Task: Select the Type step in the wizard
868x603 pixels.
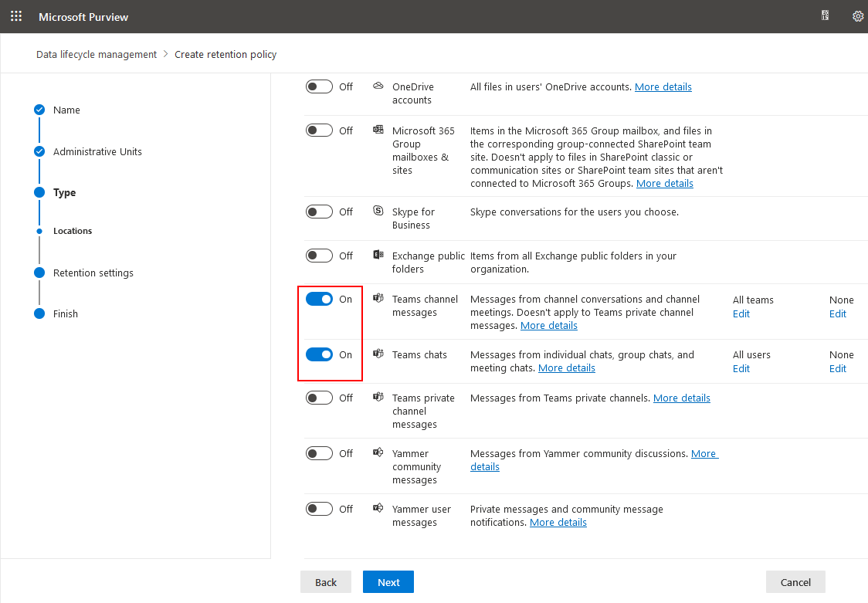Action: 64,192
